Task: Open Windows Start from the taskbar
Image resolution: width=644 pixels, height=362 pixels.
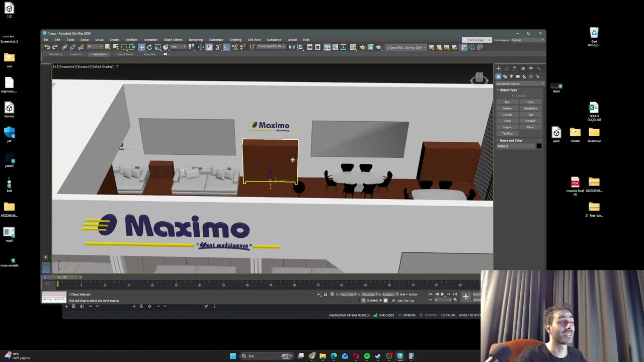Action: [x=233, y=356]
